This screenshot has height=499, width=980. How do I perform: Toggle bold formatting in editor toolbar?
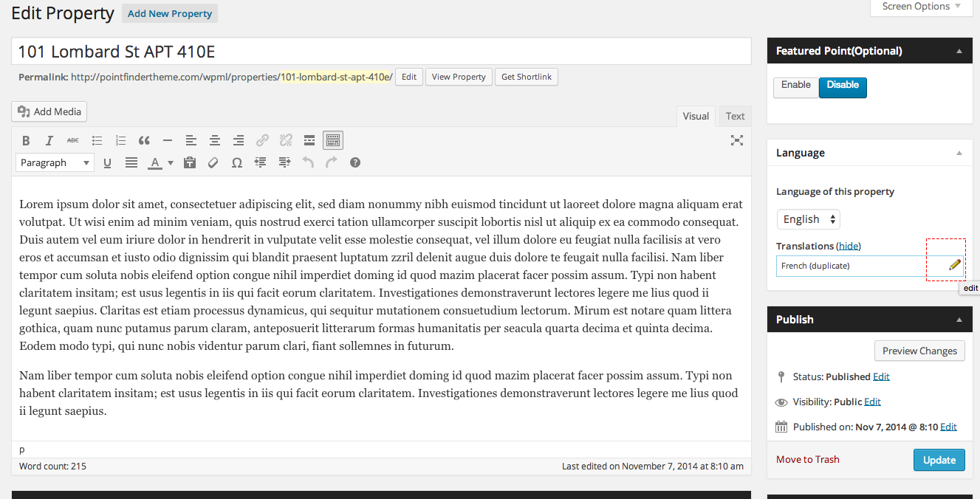[x=26, y=140]
